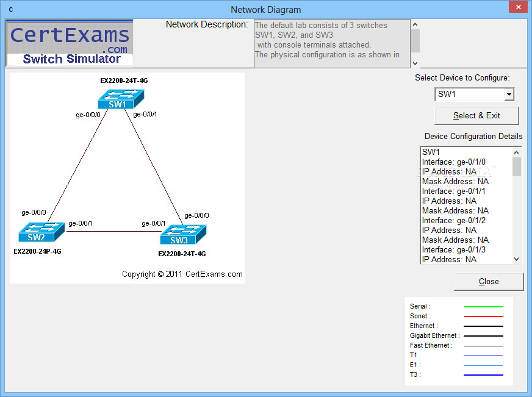The height and width of the screenshot is (397, 532).
Task: Click the 'SW1' first line in details list
Action: [431, 152]
